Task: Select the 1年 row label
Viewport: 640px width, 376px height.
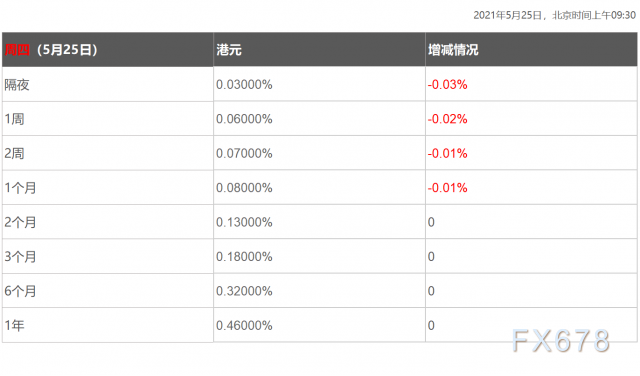Action: pyautogui.click(x=14, y=325)
